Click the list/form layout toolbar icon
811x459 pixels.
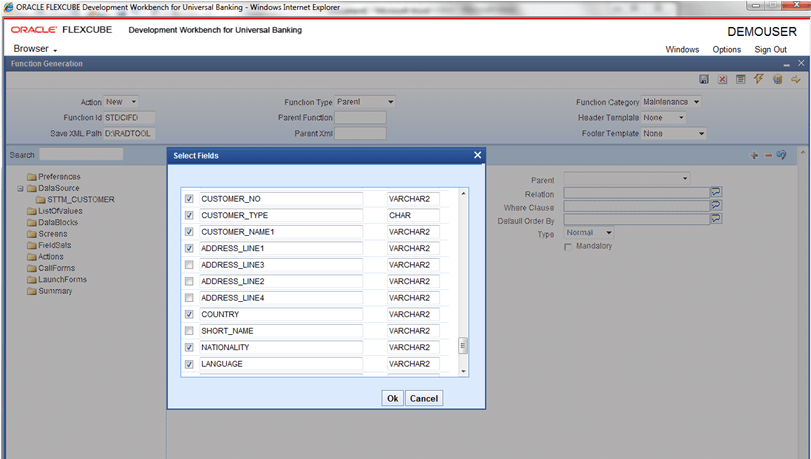741,79
